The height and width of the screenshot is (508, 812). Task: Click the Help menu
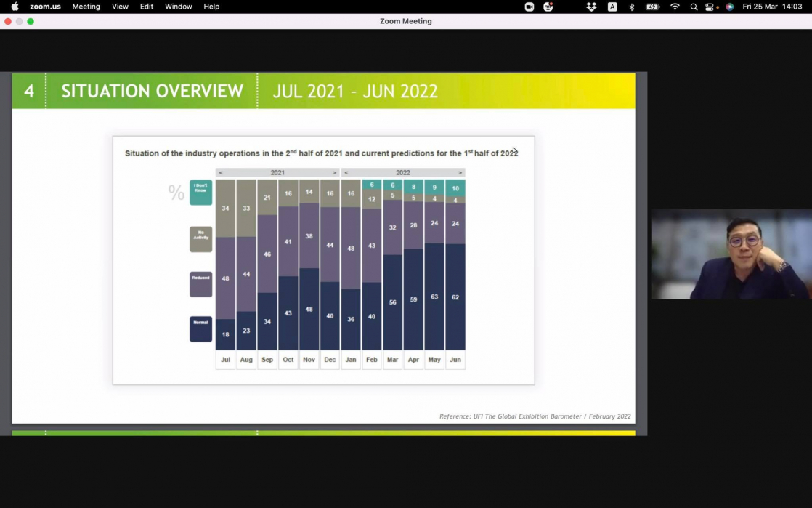(211, 7)
